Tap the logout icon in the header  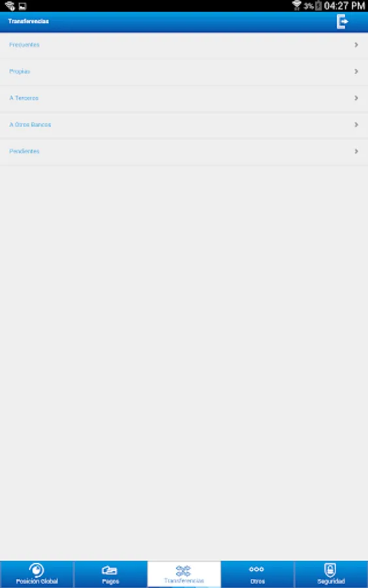click(342, 22)
